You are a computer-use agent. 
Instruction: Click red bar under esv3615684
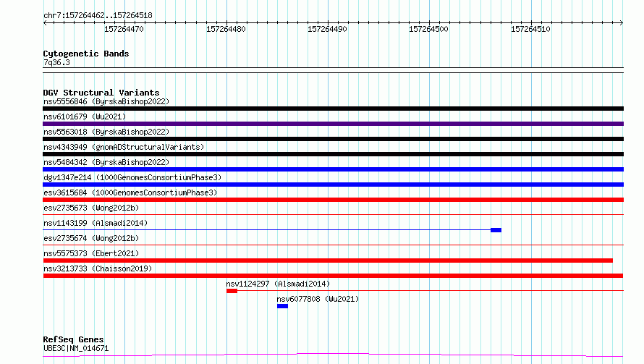[333, 200]
